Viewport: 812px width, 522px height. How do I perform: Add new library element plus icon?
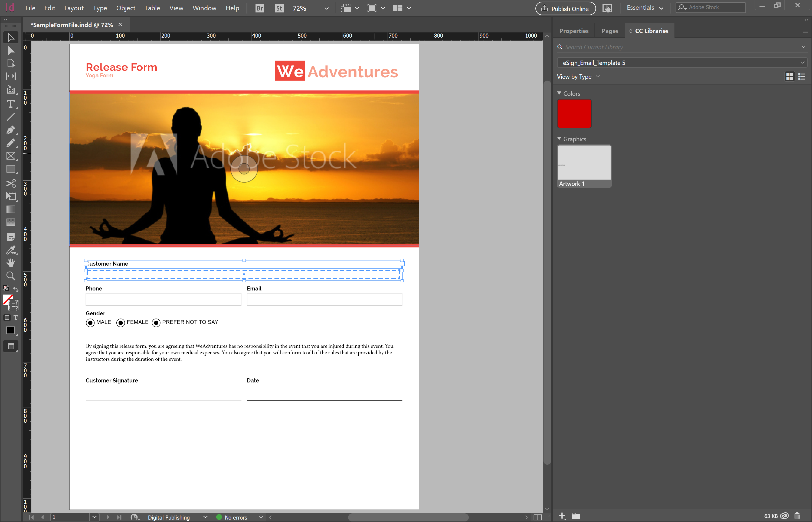tap(562, 516)
